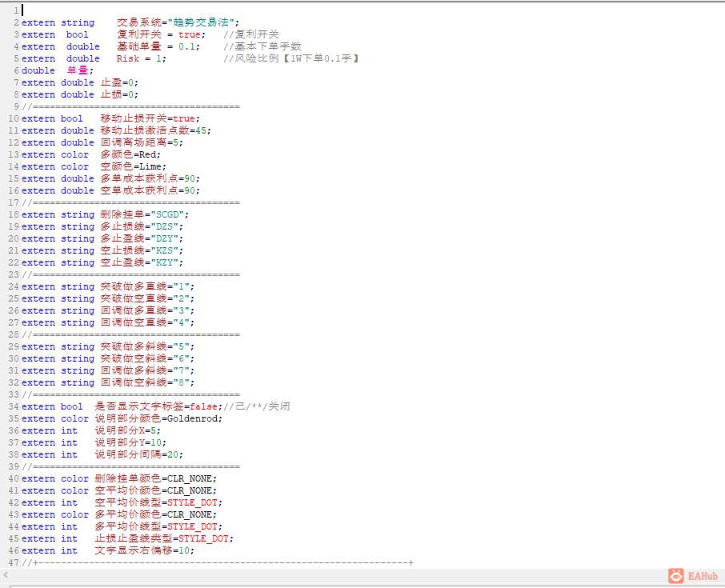Click the comment //已/**/关闭 on line 34
The height and width of the screenshot is (588, 725).
[x=257, y=406]
